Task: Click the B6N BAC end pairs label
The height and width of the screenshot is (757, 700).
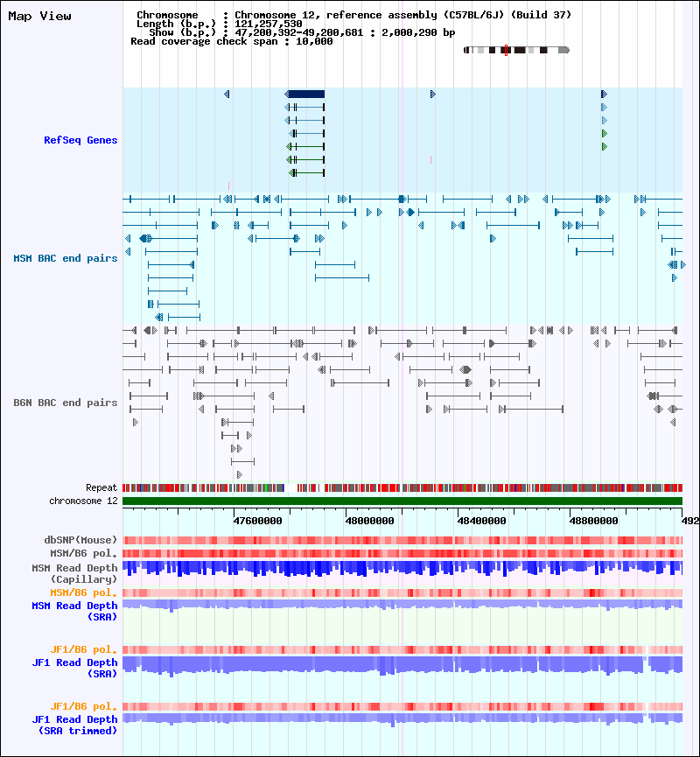Action: pos(66,403)
